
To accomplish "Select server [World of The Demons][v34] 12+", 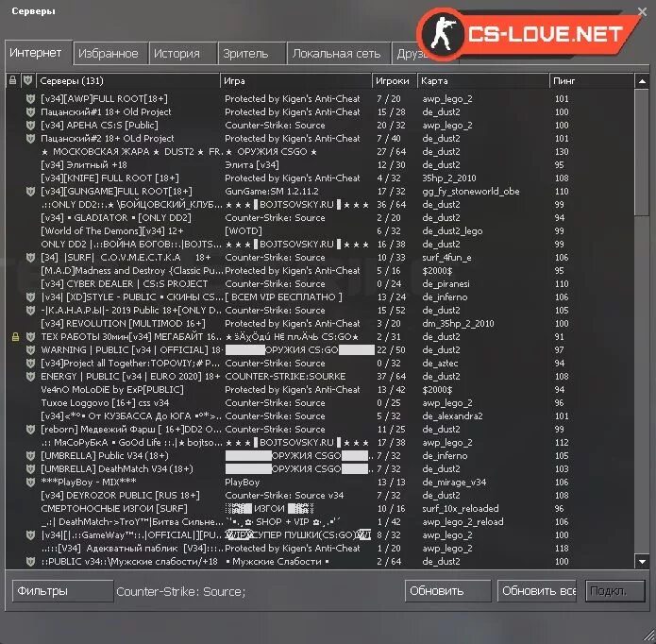I will (x=320, y=231).
